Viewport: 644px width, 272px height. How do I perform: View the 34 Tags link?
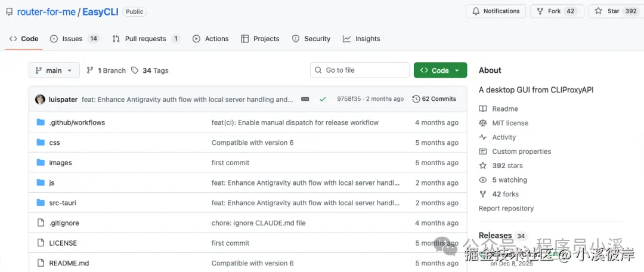tap(150, 70)
